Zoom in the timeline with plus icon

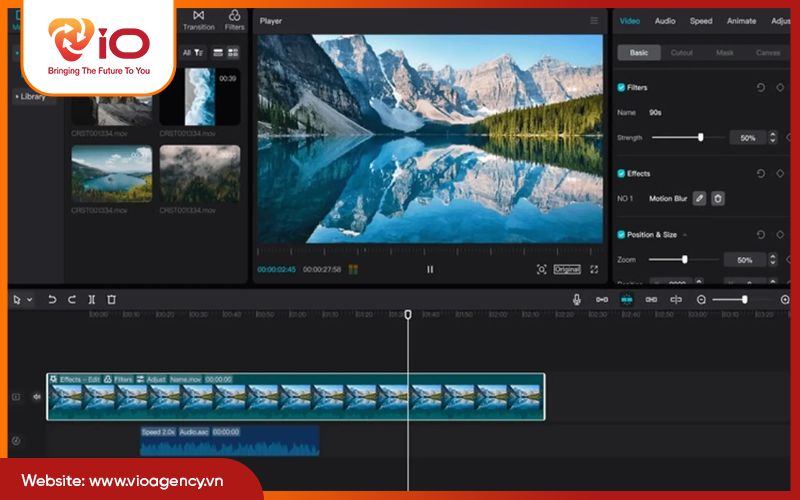(x=785, y=300)
